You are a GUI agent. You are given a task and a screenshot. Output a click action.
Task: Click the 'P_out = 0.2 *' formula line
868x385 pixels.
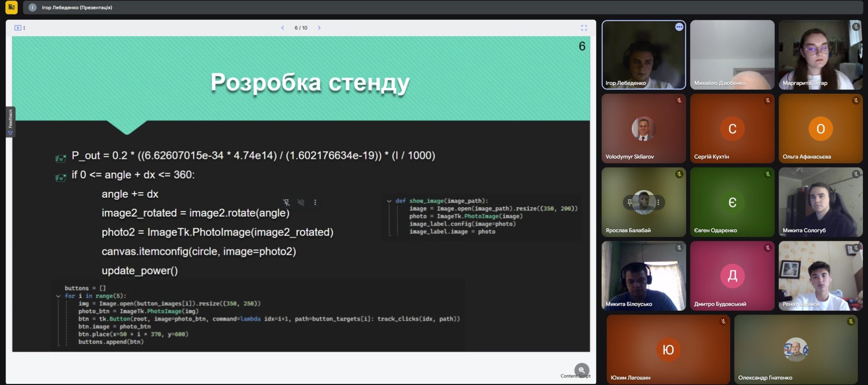pyautogui.click(x=253, y=156)
